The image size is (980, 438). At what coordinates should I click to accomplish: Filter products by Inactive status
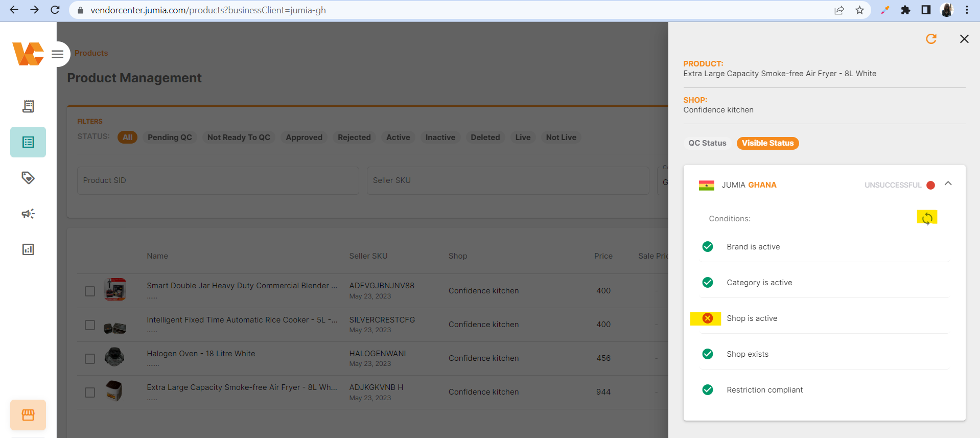click(x=440, y=137)
